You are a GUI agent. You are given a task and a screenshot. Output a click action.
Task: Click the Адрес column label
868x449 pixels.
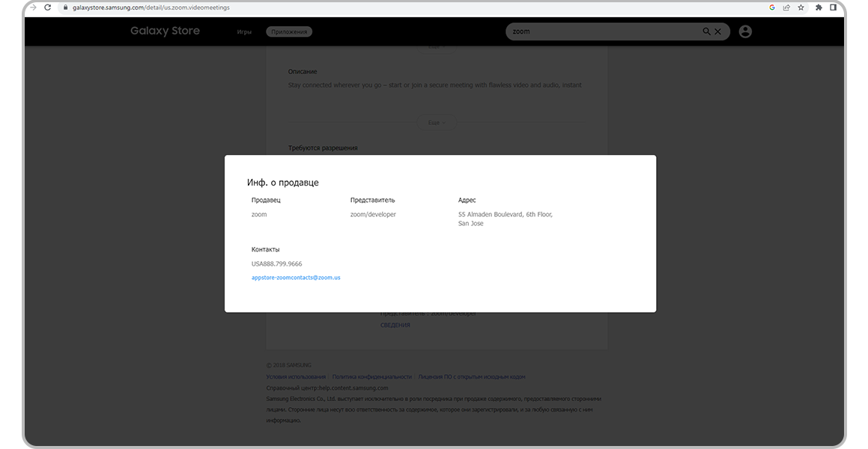point(467,200)
